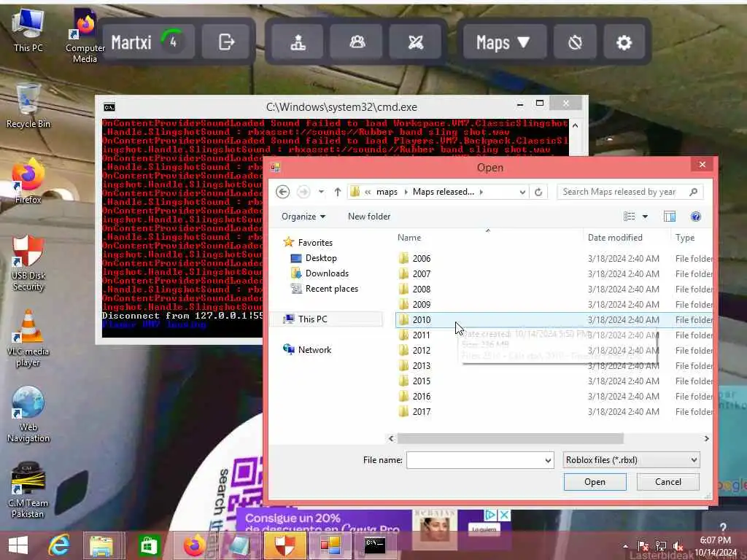
Task: Click the Open button
Action: coord(595,482)
